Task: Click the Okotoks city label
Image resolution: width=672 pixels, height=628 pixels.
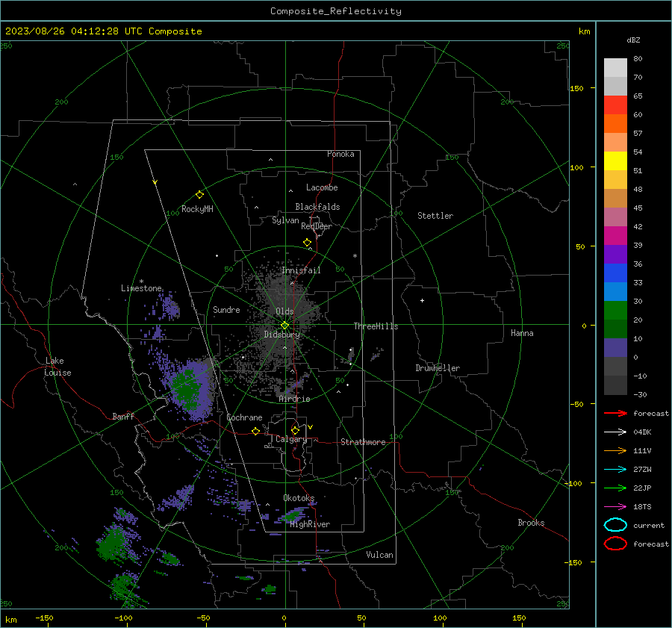Action: [x=299, y=498]
